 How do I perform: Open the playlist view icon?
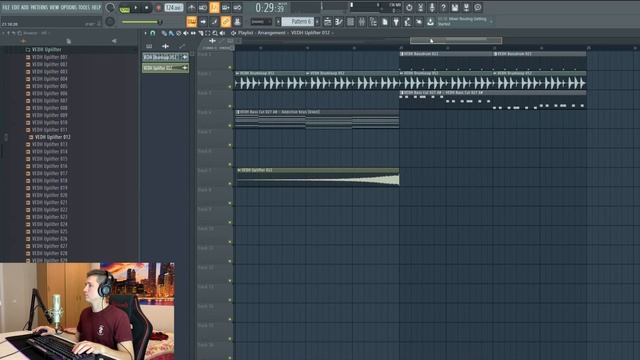point(327,22)
